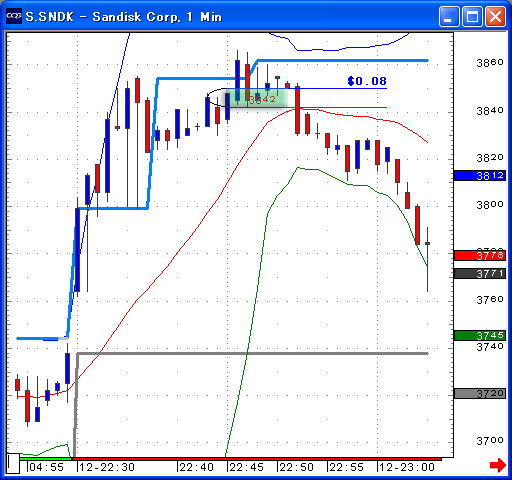Screen dimensions: 512x480
Task: Minimize the chart window
Action: coord(449,16)
